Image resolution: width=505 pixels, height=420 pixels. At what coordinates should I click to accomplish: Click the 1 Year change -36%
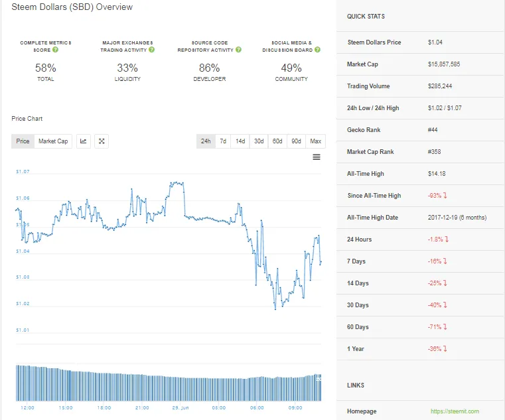tap(437, 349)
